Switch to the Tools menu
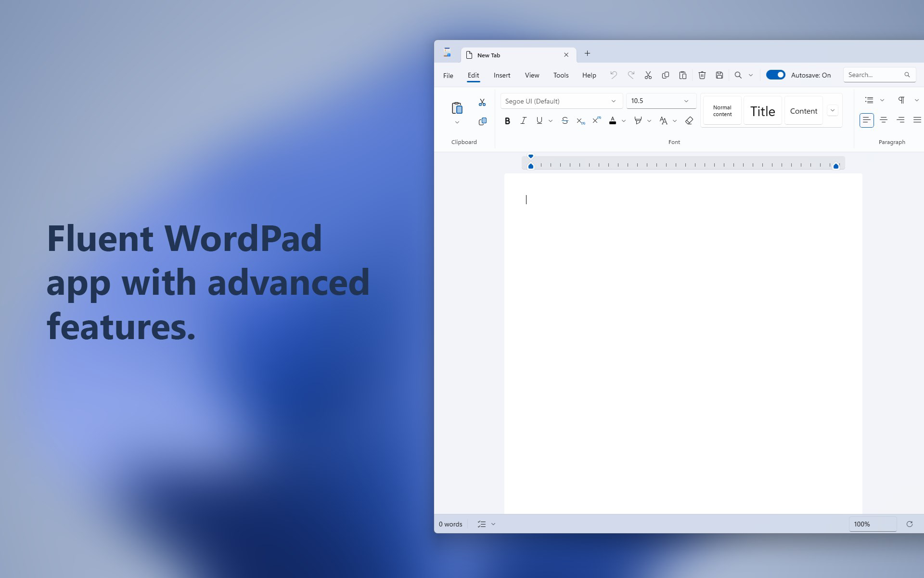 [x=560, y=75]
